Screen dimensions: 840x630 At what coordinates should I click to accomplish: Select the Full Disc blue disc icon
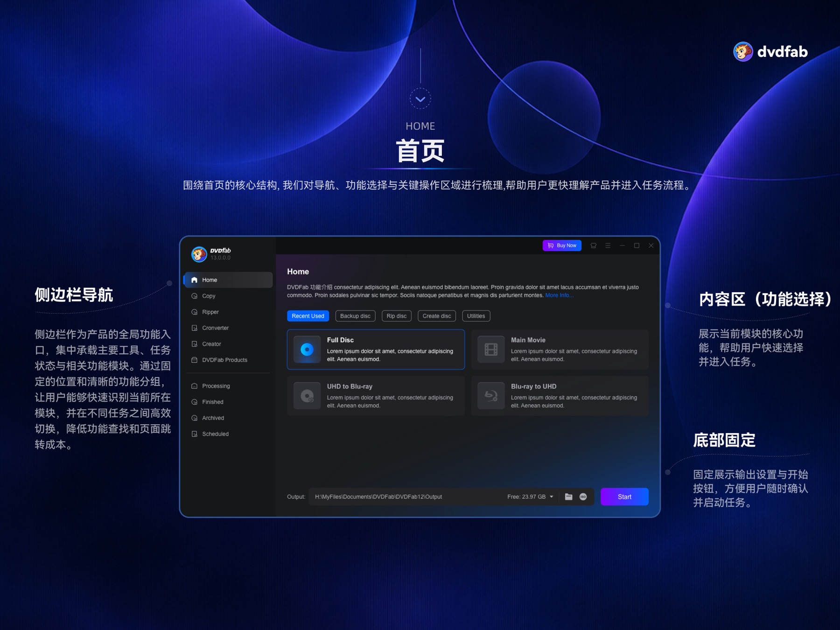point(307,350)
